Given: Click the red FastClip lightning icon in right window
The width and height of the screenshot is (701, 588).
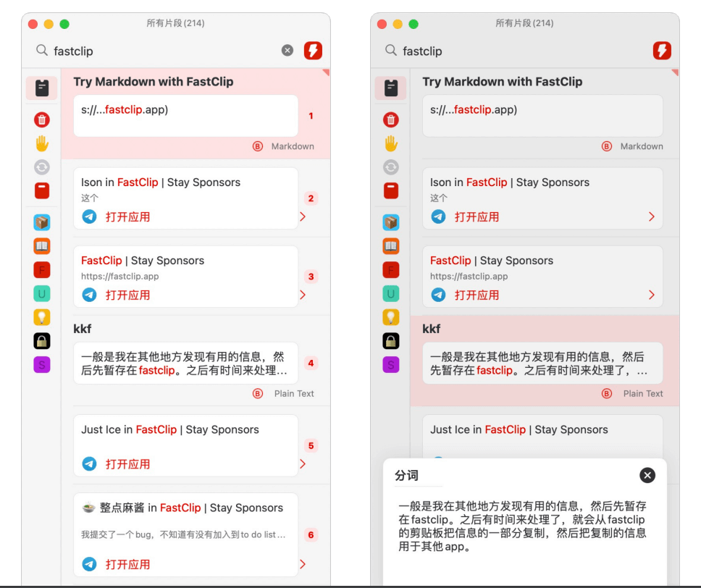Looking at the screenshot, I should (x=662, y=51).
